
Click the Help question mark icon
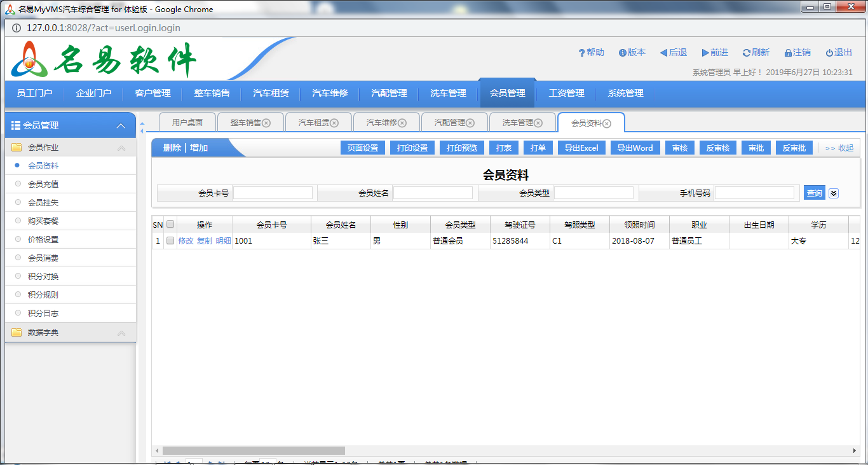tap(581, 53)
